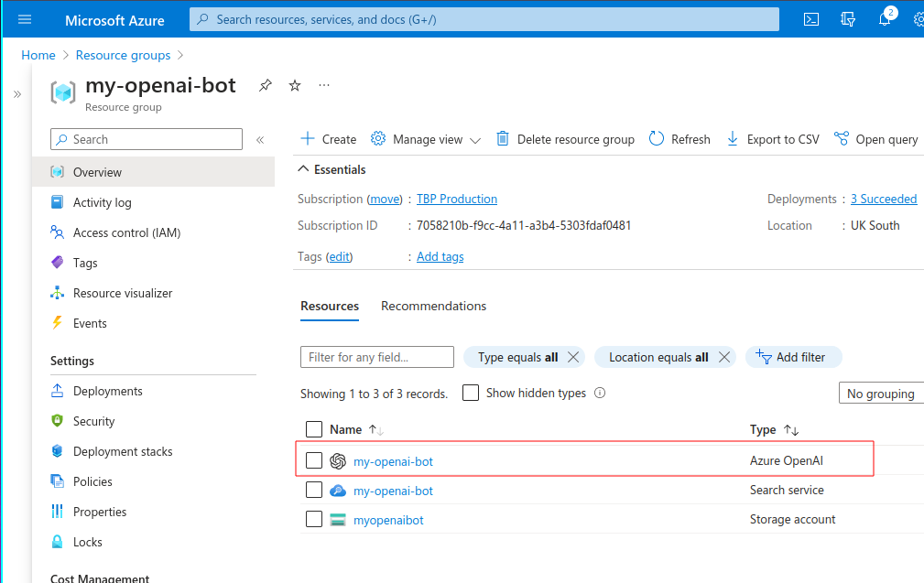Image resolution: width=924 pixels, height=583 pixels.
Task: Refresh the resource list
Action: click(679, 139)
